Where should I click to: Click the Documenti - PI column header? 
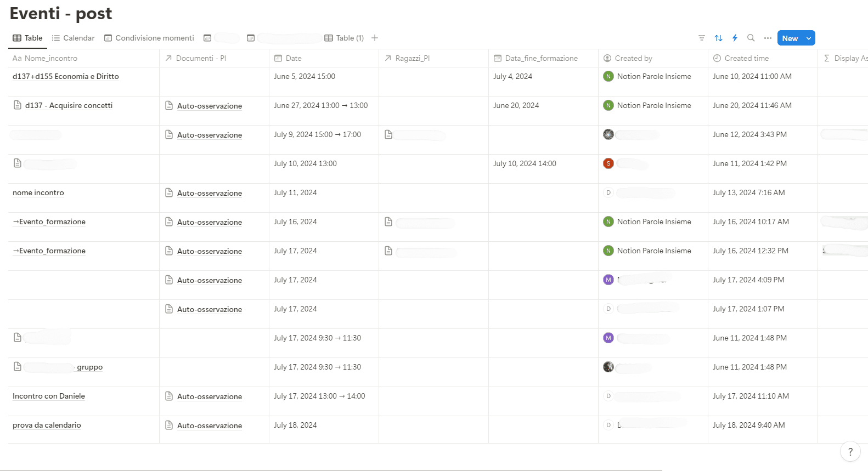[x=214, y=58]
